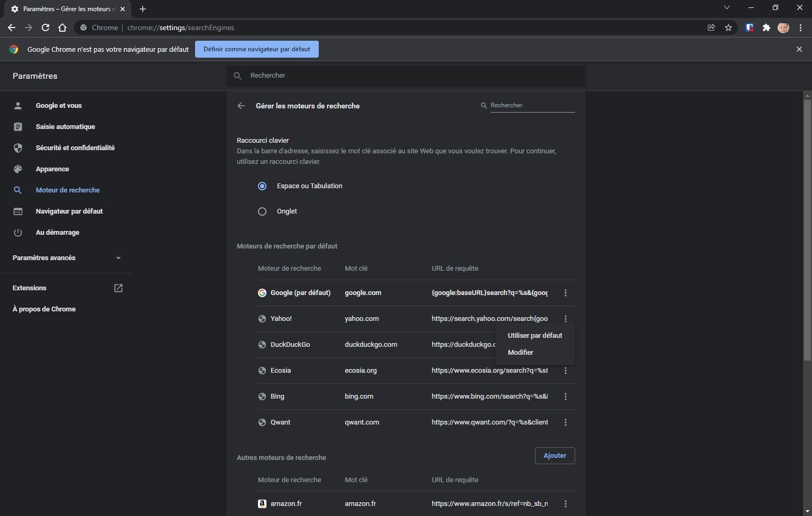The image size is (812, 516).
Task: Open Saisie automatique settings
Action: [x=66, y=127]
